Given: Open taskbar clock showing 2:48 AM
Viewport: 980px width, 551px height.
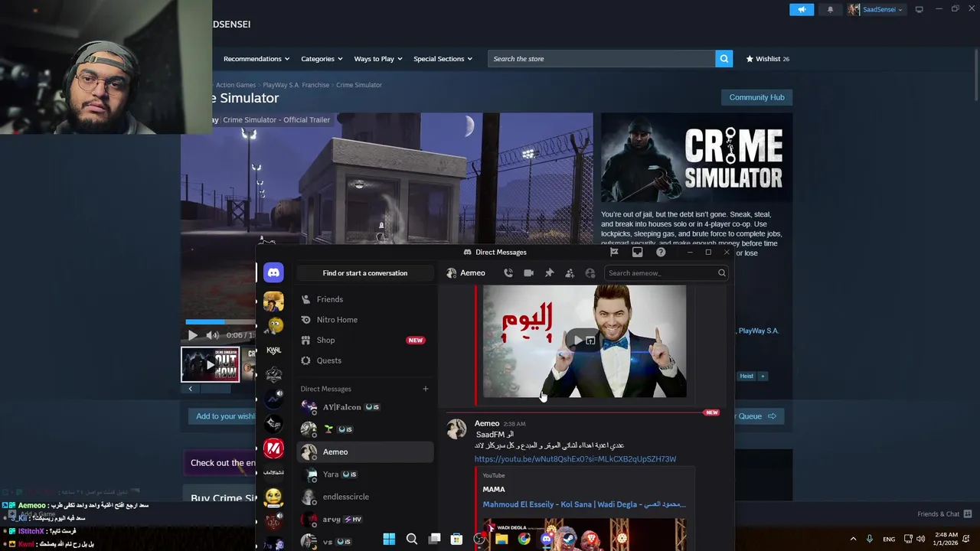Looking at the screenshot, I should [947, 539].
